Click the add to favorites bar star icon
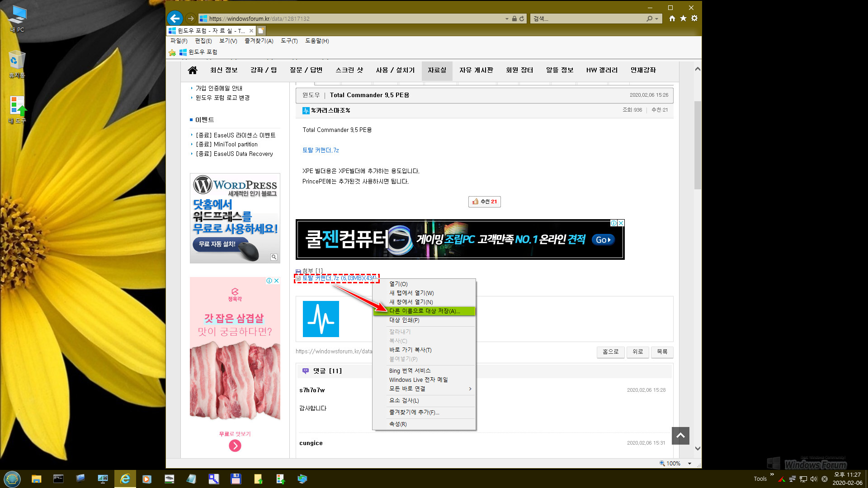 click(x=172, y=52)
